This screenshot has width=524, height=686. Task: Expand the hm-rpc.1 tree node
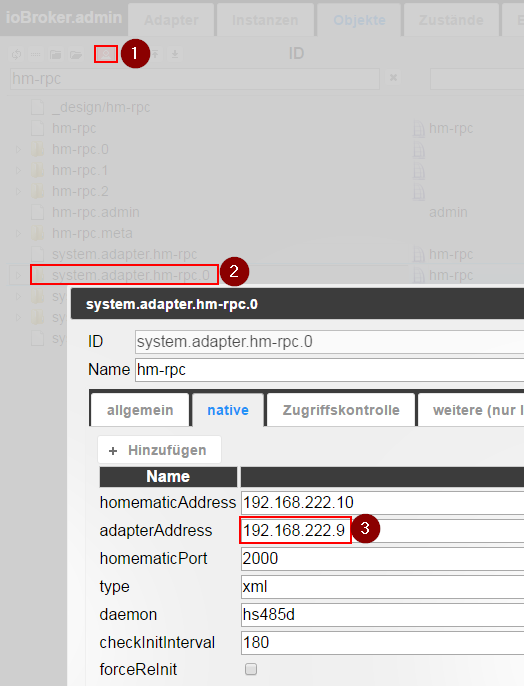[x=18, y=170]
